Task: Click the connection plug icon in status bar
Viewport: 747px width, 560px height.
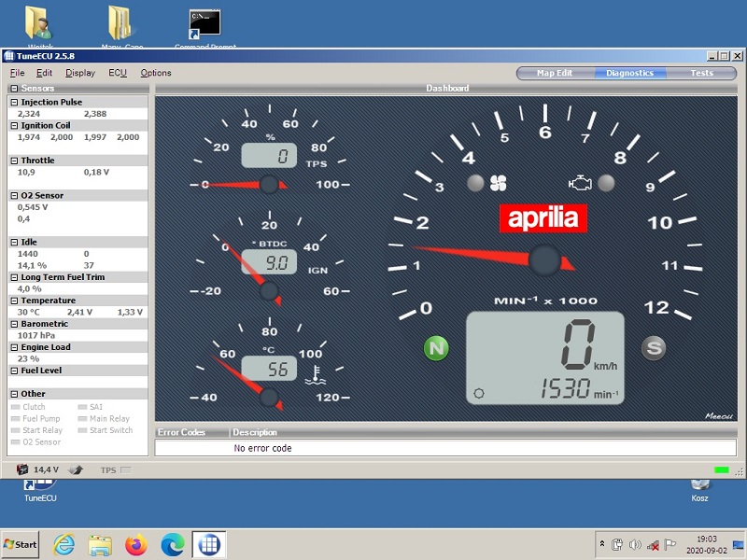Action: [x=76, y=470]
